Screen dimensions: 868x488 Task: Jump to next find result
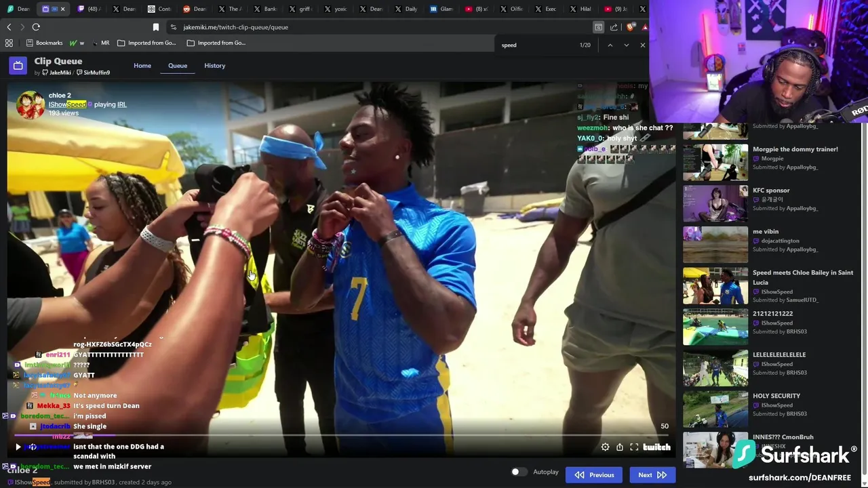pyautogui.click(x=626, y=45)
